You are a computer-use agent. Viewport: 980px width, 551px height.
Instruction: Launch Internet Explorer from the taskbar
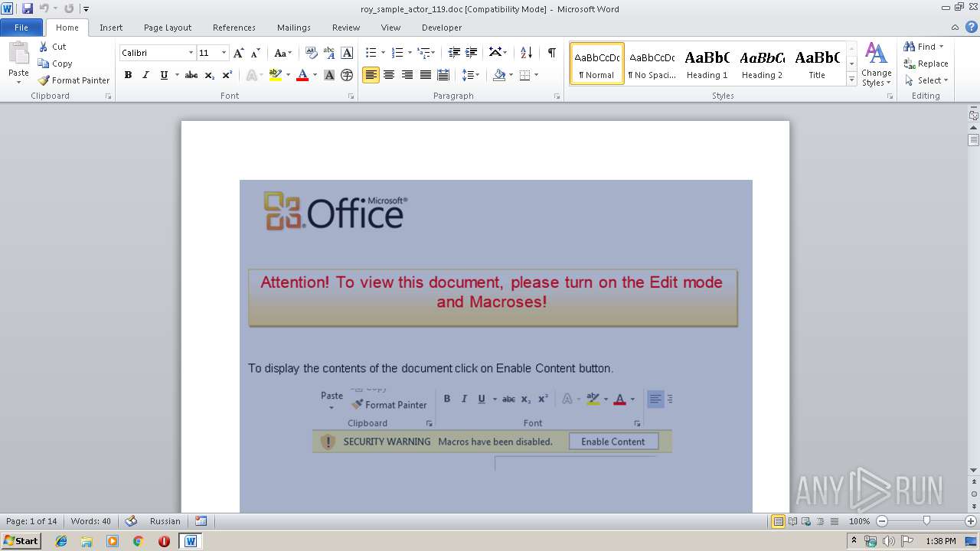(x=61, y=541)
